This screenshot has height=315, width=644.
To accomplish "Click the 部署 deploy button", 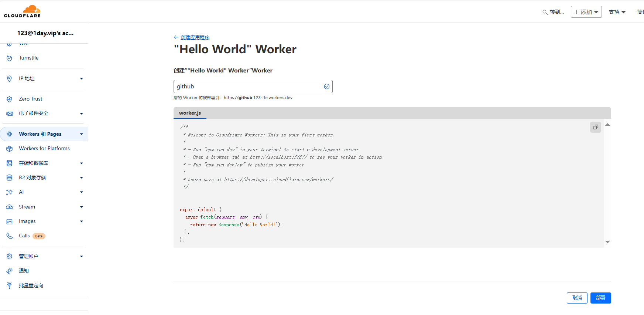I will point(600,298).
